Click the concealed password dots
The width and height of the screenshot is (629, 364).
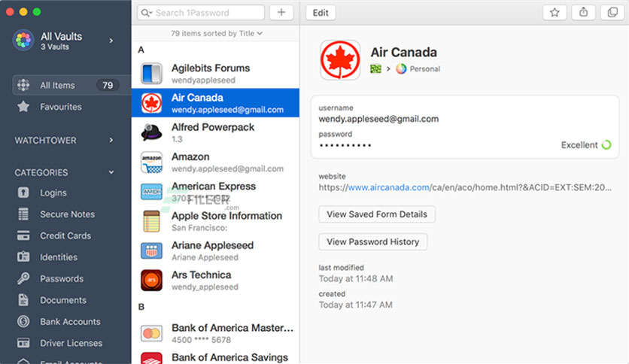[345, 145]
